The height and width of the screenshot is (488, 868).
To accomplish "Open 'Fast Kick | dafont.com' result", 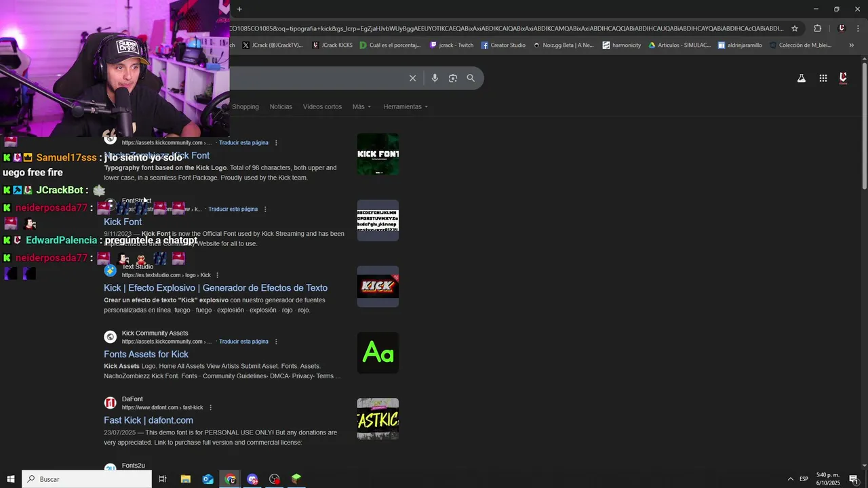I will [x=149, y=420].
